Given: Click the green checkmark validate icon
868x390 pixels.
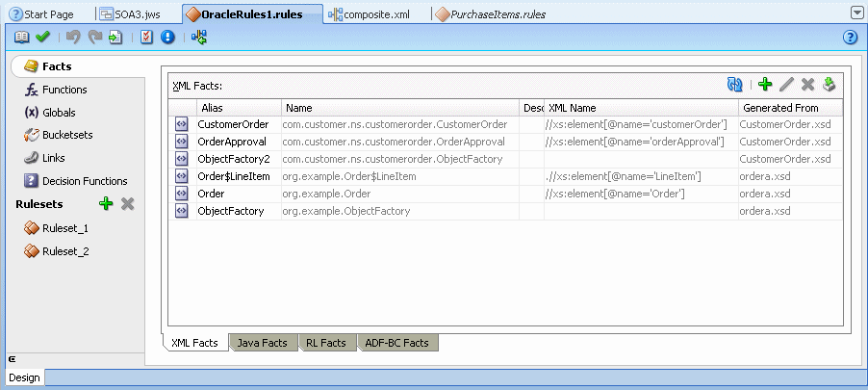Looking at the screenshot, I should point(42,38).
